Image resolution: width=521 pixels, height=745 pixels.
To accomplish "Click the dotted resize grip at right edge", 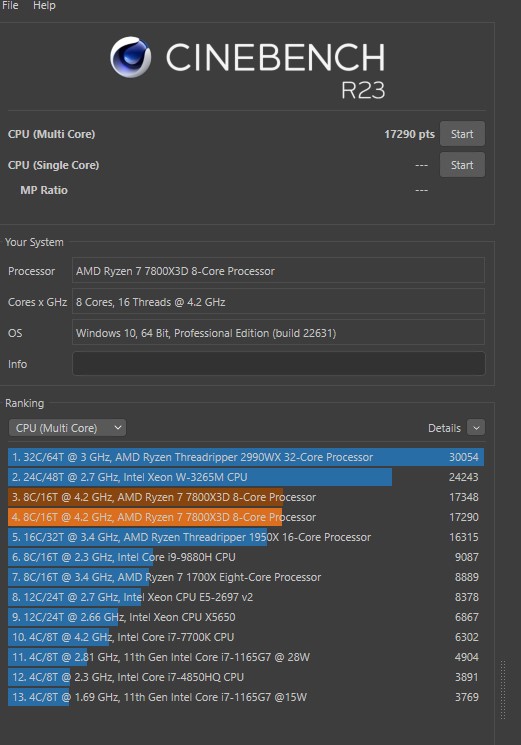I will coord(502,689).
